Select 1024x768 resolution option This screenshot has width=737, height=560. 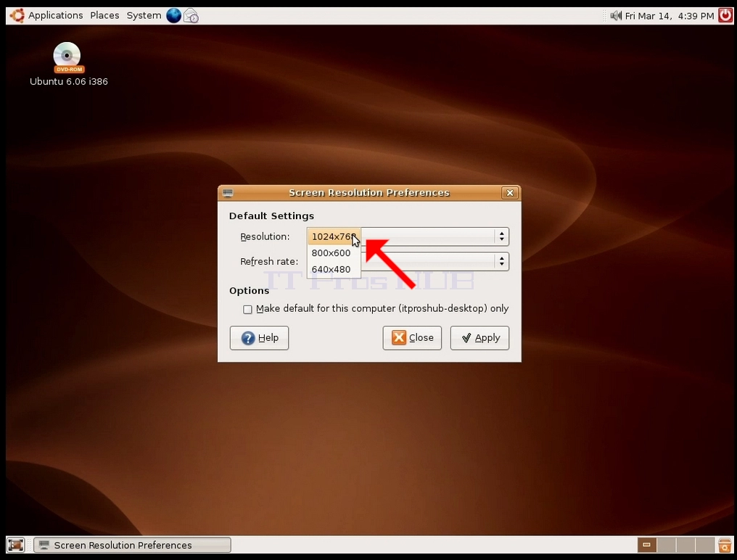(334, 236)
